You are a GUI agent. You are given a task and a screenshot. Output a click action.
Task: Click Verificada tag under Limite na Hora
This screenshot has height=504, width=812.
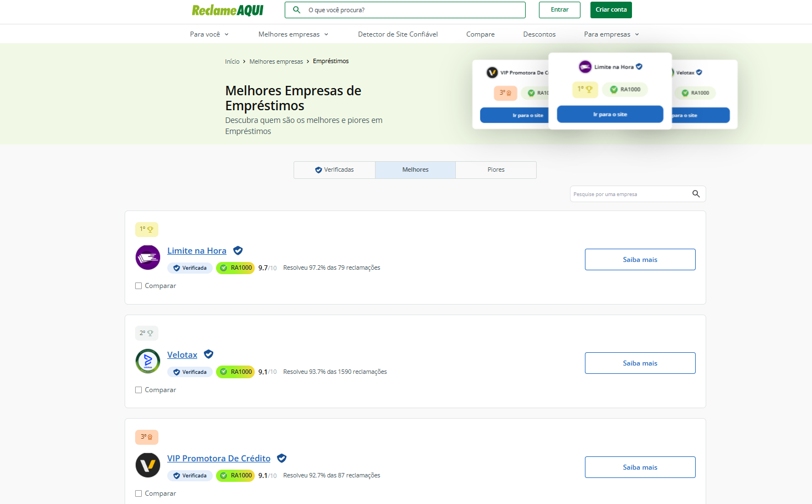pos(190,268)
